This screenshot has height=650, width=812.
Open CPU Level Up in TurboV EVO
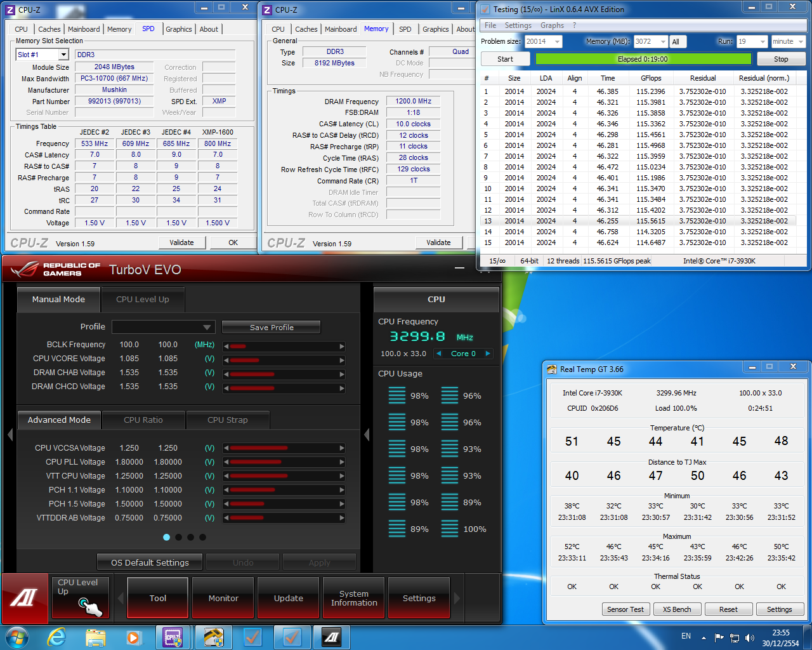pyautogui.click(x=80, y=598)
